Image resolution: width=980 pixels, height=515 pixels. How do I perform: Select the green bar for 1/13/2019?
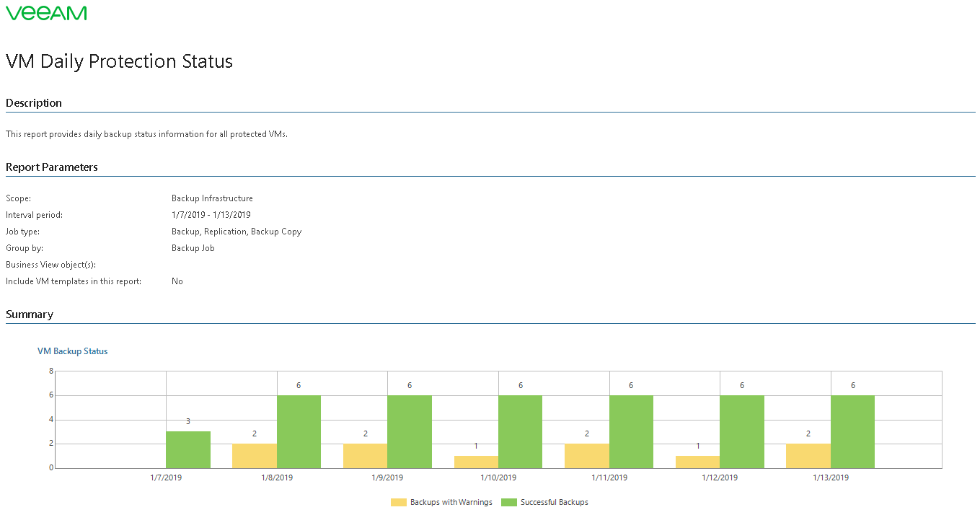click(x=852, y=432)
